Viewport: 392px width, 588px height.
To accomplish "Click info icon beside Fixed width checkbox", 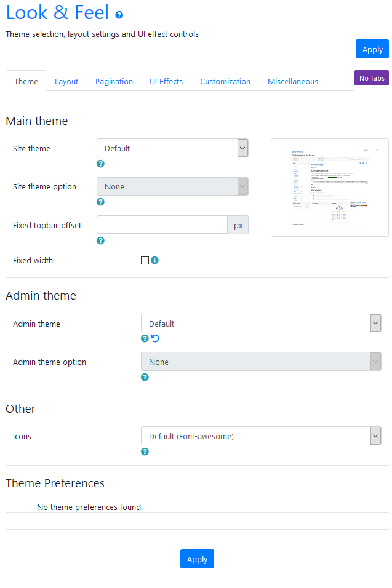I will click(154, 260).
